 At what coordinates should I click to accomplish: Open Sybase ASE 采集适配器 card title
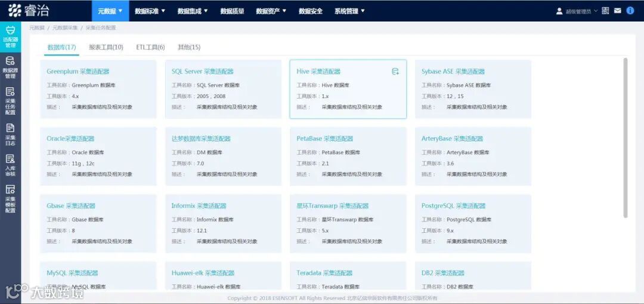[453, 72]
